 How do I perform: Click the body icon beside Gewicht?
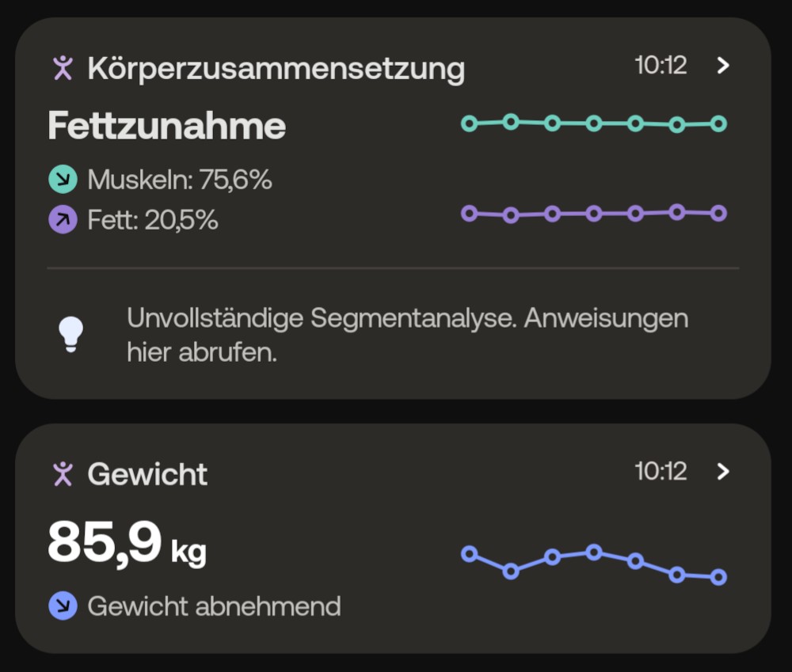pyautogui.click(x=62, y=474)
